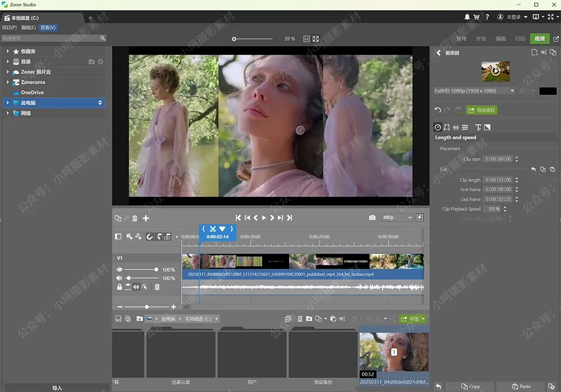The height and width of the screenshot is (392, 561).
Task: Open FullHD 1080p resolution dropdown
Action: click(475, 91)
